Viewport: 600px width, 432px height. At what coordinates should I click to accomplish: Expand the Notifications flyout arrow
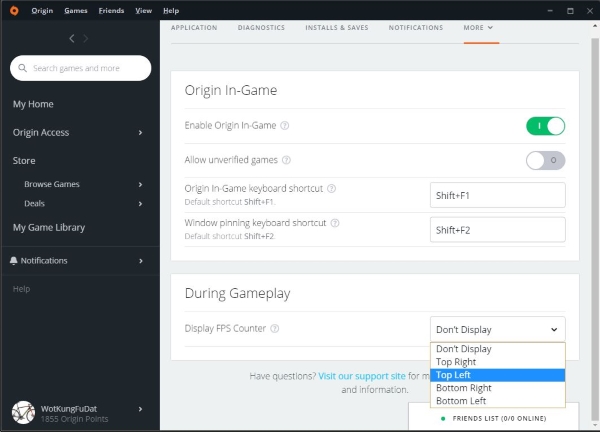click(141, 261)
